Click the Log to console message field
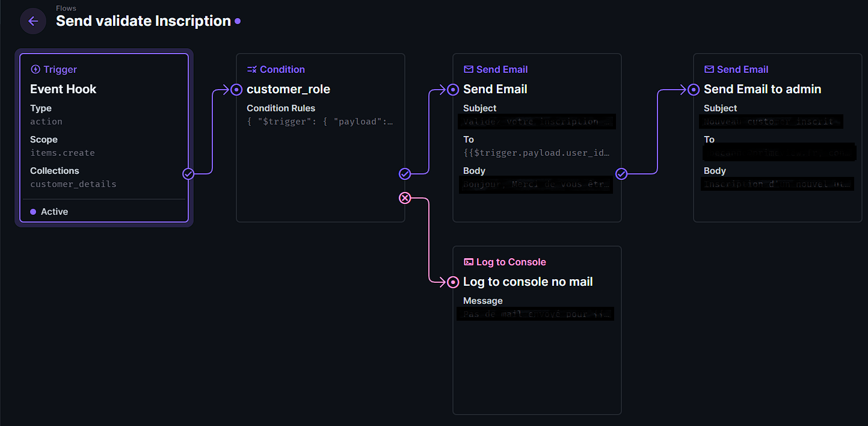This screenshot has width=868, height=426. [535, 314]
